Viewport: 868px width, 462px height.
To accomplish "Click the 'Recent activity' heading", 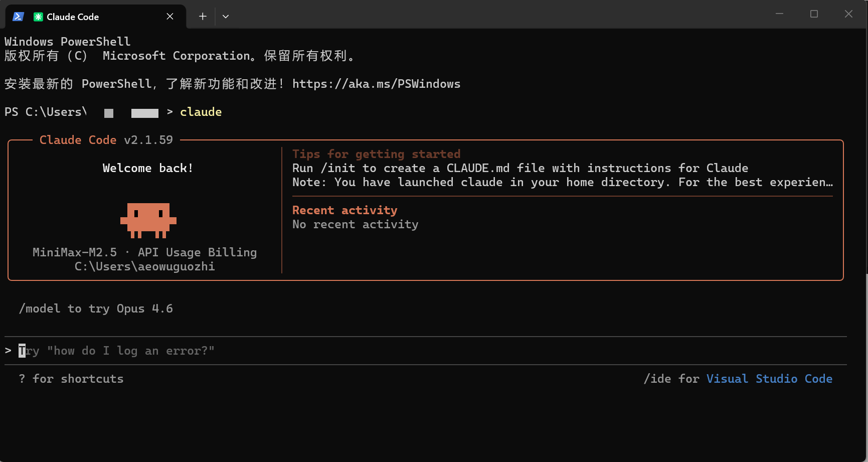I will (x=344, y=210).
